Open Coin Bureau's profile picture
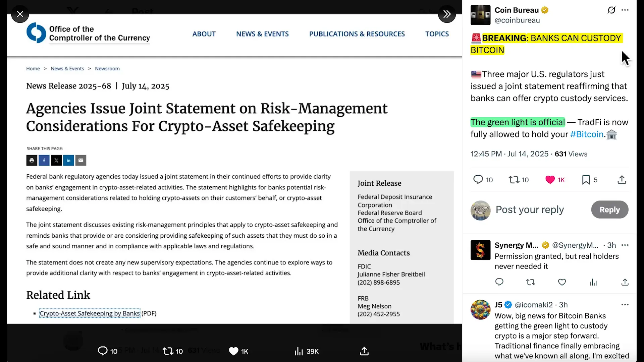Screen dimensions: 644x362 (480, 15)
